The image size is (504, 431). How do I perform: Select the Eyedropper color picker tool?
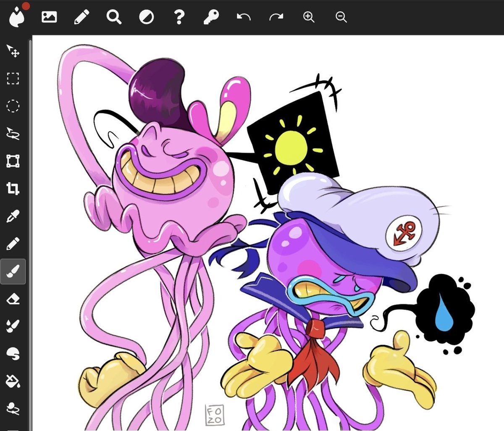click(x=13, y=217)
